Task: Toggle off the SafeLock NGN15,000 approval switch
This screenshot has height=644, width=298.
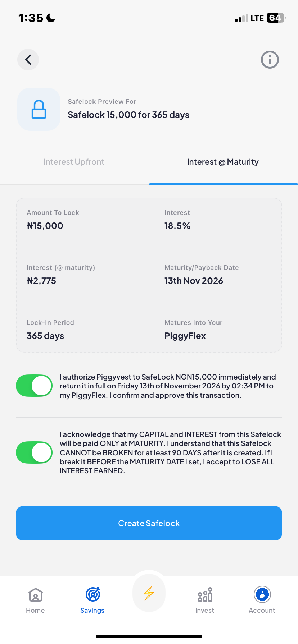Action: click(x=34, y=385)
